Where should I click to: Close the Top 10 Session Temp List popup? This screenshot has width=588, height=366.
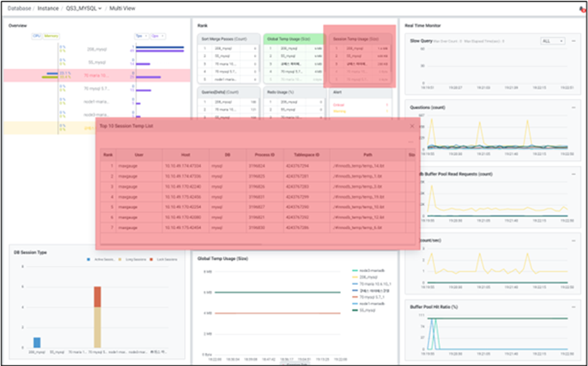tap(412, 126)
